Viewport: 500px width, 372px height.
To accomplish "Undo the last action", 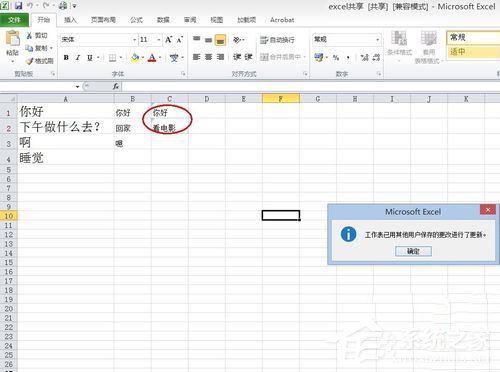I will pos(30,6).
